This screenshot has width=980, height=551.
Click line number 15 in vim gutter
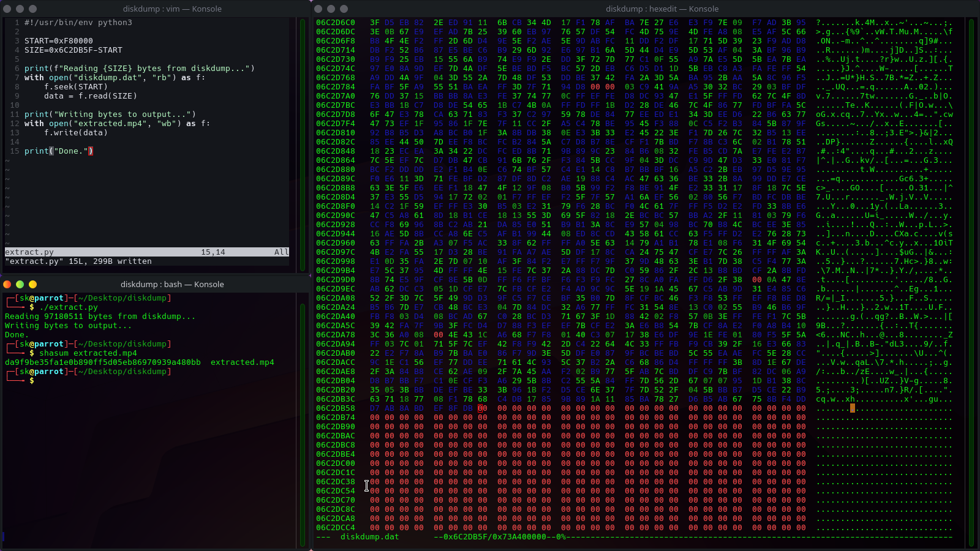(15, 151)
